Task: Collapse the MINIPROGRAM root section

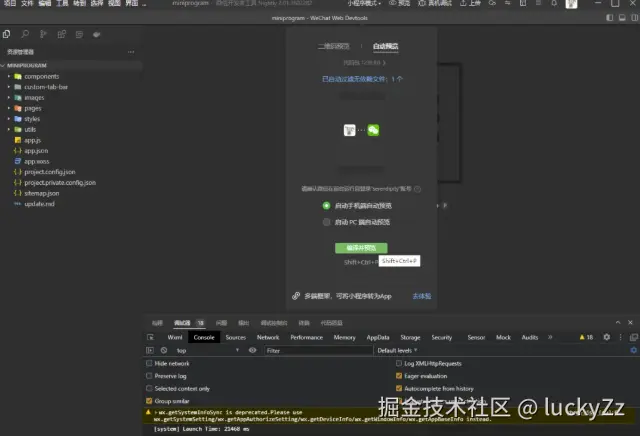Action: (3, 65)
